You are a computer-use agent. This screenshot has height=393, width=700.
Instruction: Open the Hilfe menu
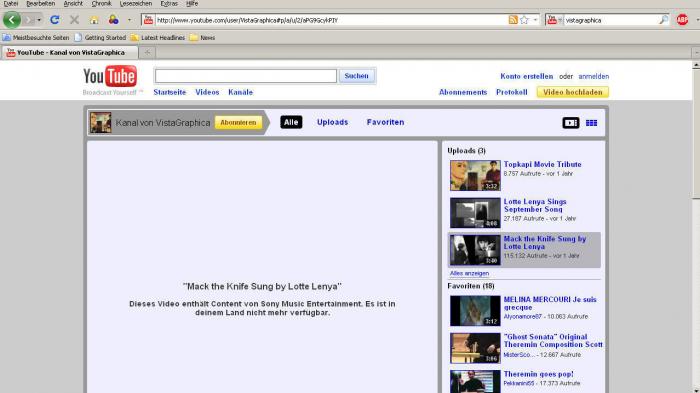tap(192, 4)
